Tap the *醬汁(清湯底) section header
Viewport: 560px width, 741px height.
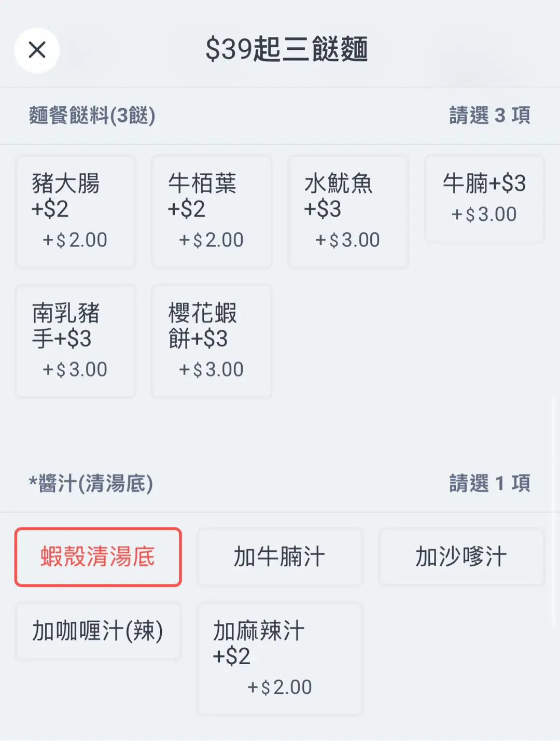tap(91, 484)
